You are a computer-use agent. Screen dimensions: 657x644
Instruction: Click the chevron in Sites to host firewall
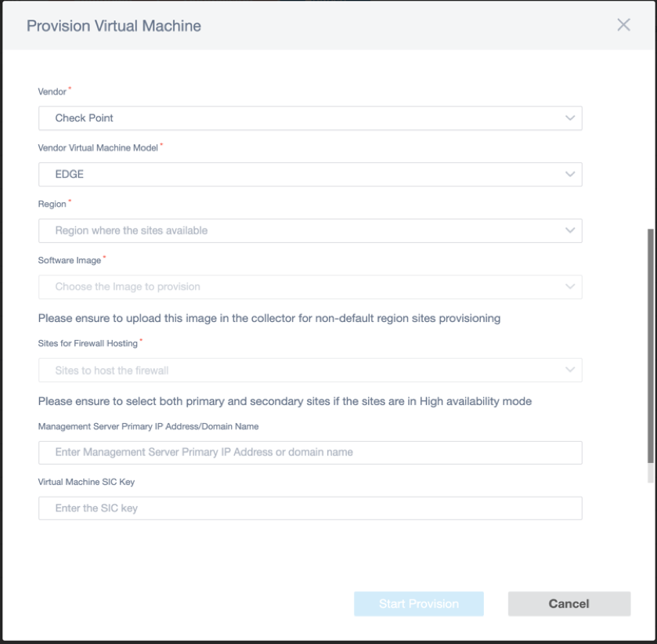pyautogui.click(x=570, y=369)
